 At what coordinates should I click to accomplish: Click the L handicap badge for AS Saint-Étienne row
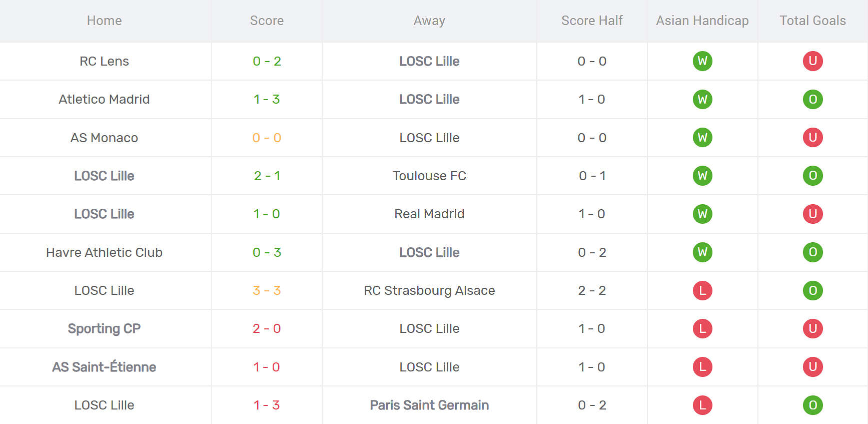[702, 367]
